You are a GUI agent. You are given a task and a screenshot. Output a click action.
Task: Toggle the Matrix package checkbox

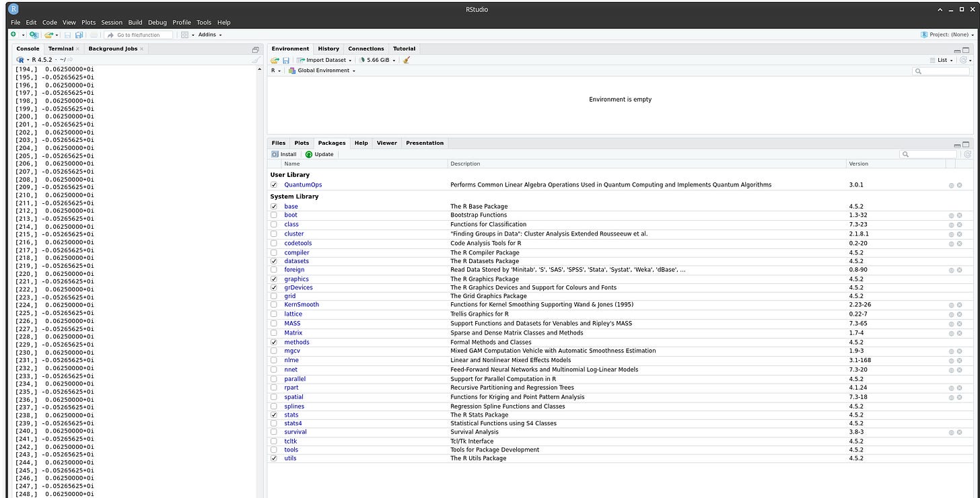[274, 333]
